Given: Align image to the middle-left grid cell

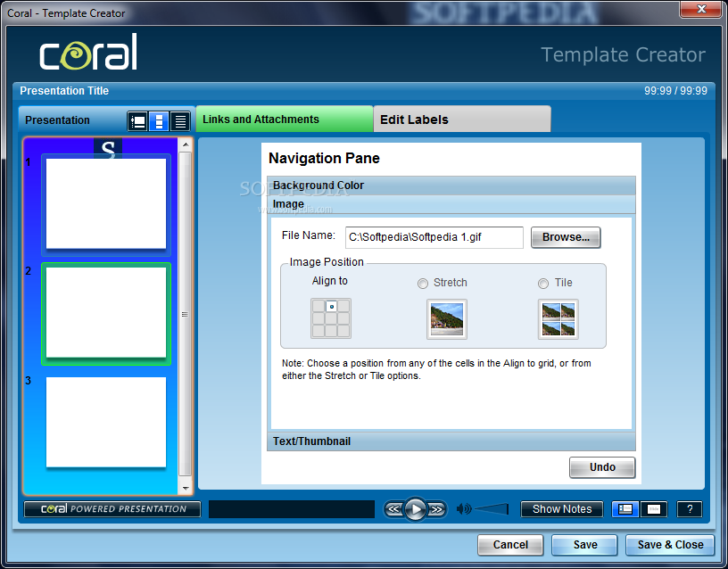Looking at the screenshot, I should 318,318.
